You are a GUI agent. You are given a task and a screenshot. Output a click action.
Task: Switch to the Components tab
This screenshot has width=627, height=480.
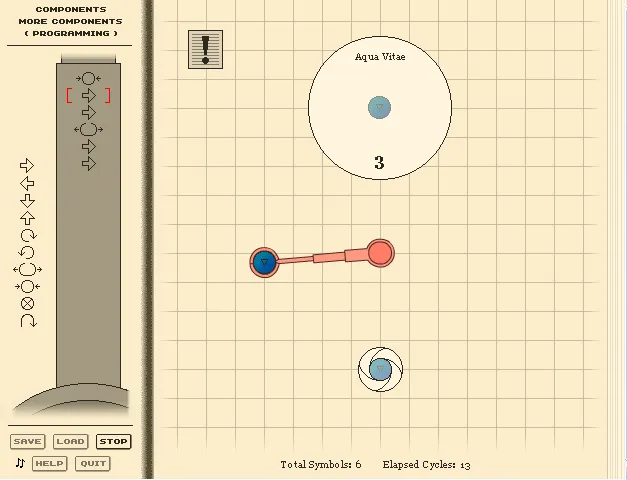(x=70, y=9)
